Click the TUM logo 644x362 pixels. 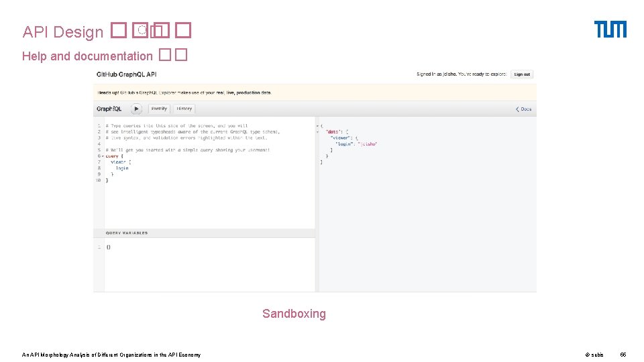tap(610, 29)
